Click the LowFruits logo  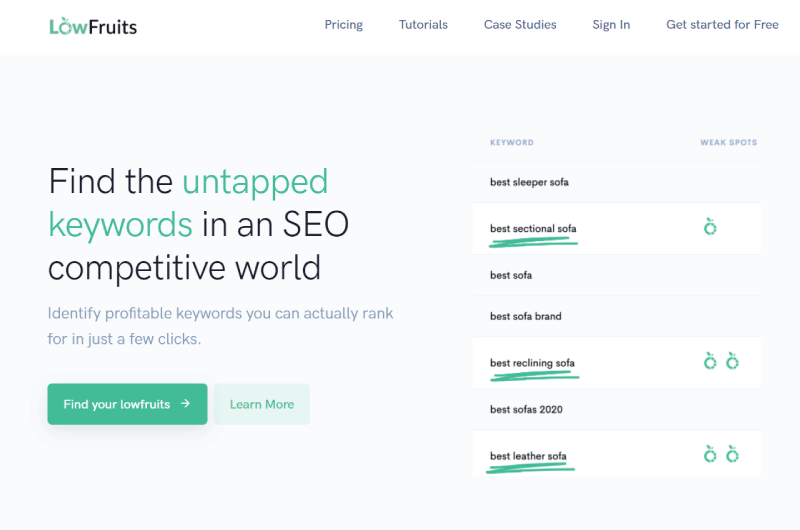point(93,26)
